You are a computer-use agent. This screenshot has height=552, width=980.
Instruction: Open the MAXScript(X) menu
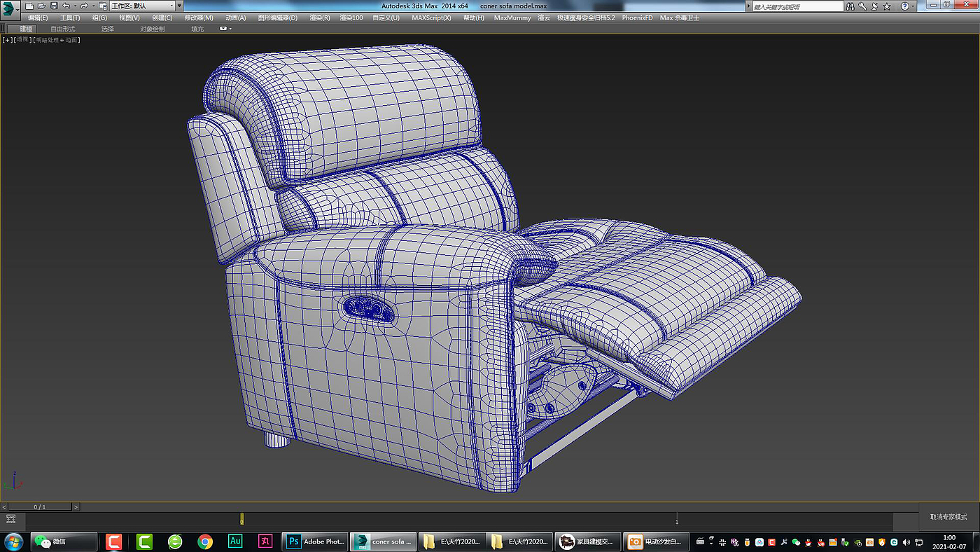click(431, 18)
